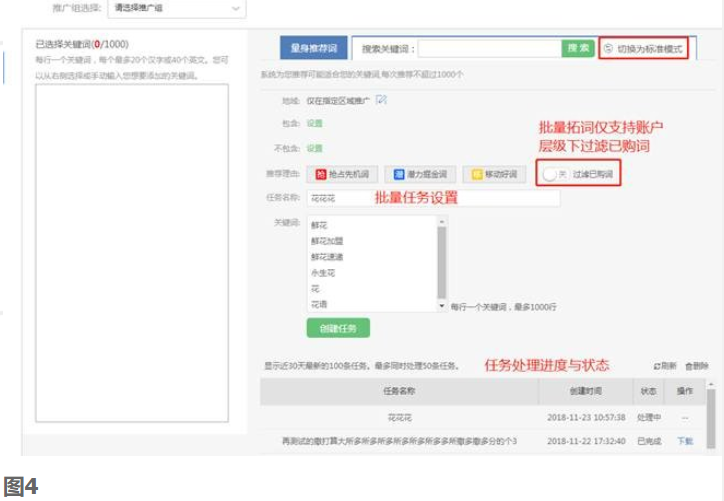Click the 仅在指定区域推广 text
This screenshot has width=724, height=501.
[338, 101]
